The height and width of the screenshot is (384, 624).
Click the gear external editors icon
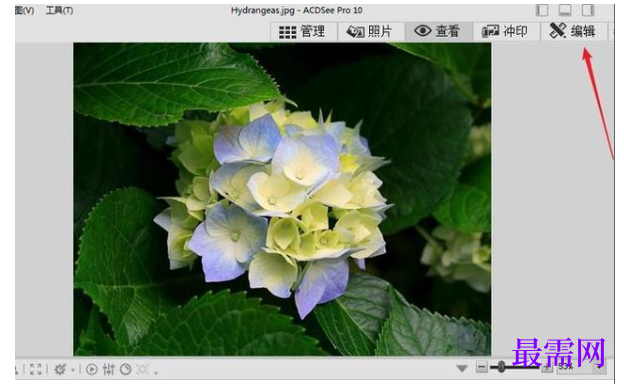pos(60,369)
